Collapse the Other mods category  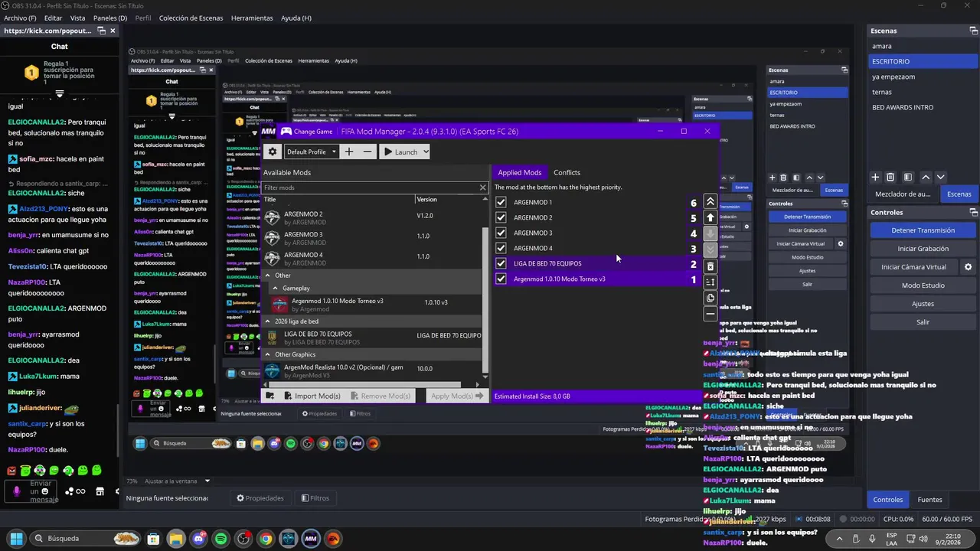point(268,275)
